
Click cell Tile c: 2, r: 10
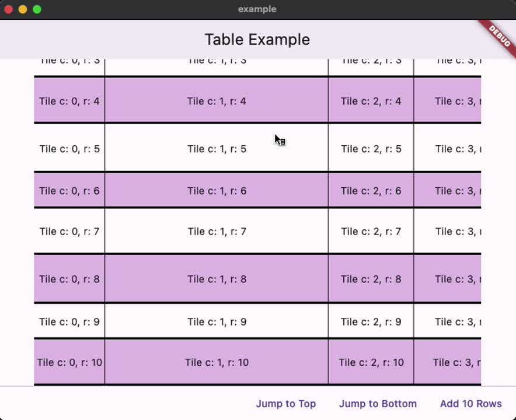[371, 362]
